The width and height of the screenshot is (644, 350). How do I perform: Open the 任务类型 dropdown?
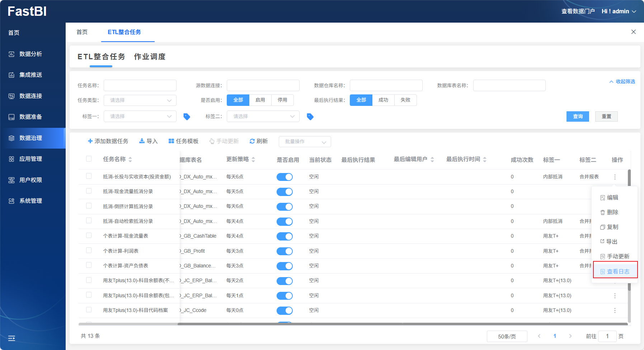point(140,101)
